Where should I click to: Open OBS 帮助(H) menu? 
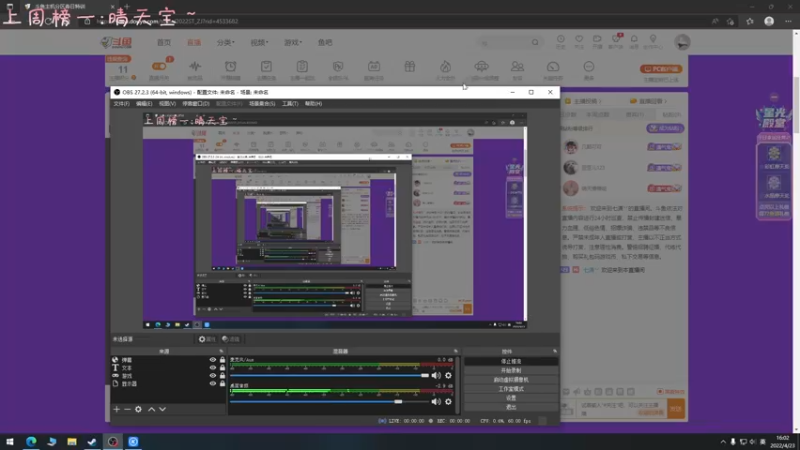pos(313,104)
